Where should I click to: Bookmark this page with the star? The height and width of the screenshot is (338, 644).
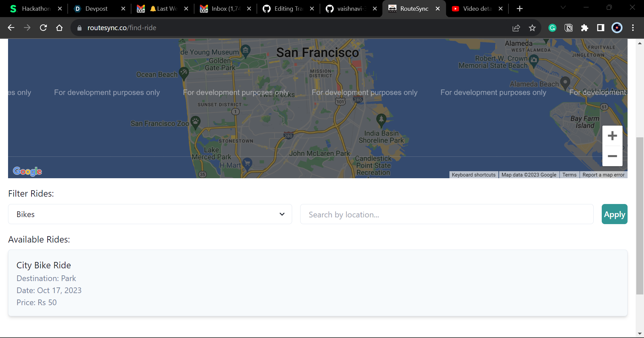(532, 28)
